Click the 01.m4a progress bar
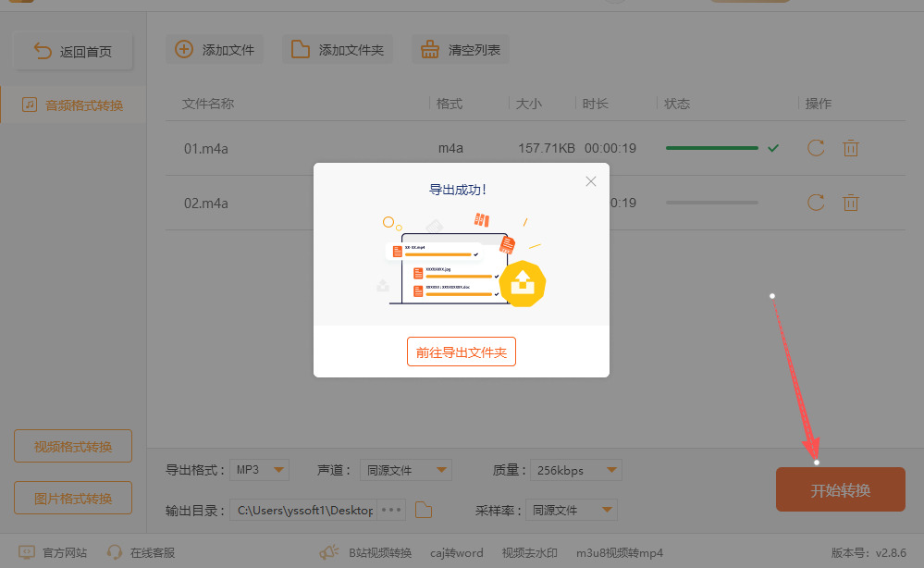Viewport: 924px width, 568px height. click(712, 148)
